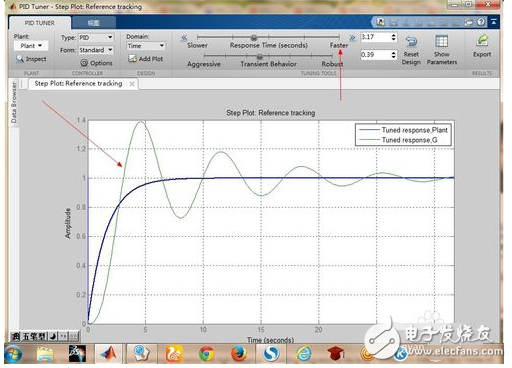The width and height of the screenshot is (512, 368).
Task: Open the help question mark icon
Action: [481, 22]
